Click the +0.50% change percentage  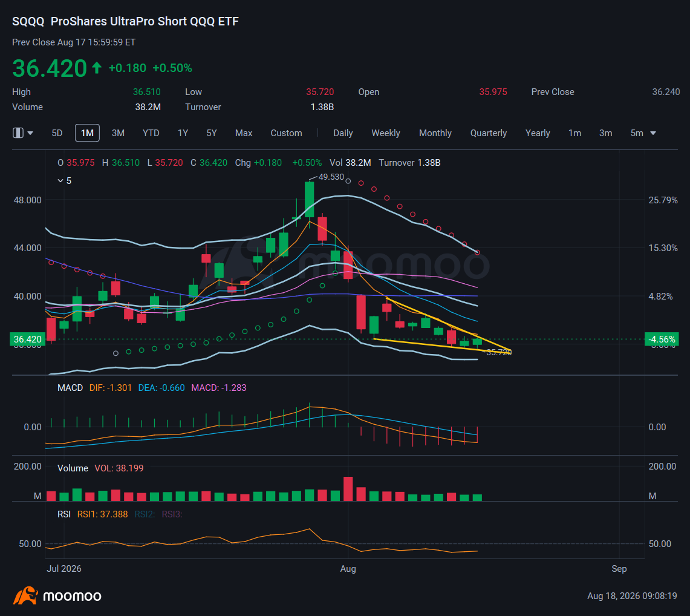pyautogui.click(x=172, y=68)
